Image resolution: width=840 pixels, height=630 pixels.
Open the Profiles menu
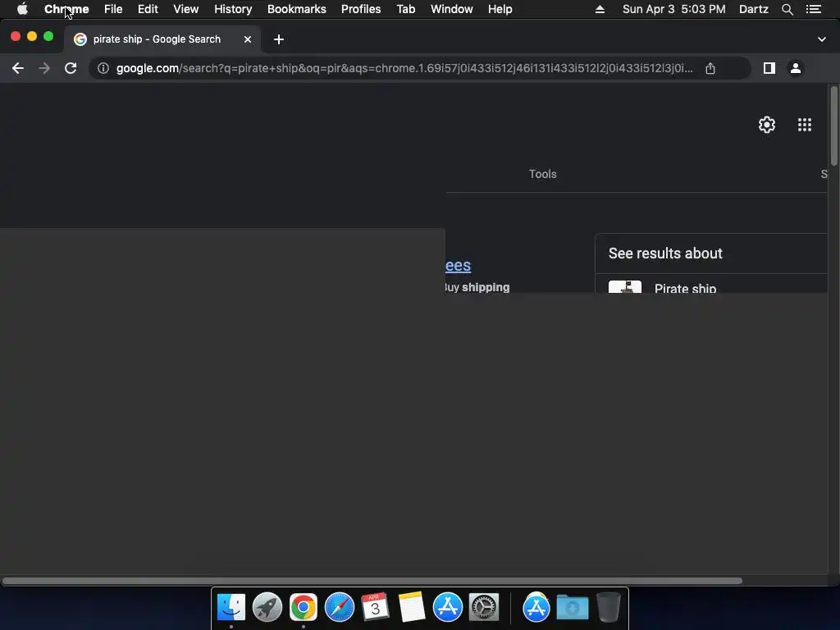(x=361, y=9)
